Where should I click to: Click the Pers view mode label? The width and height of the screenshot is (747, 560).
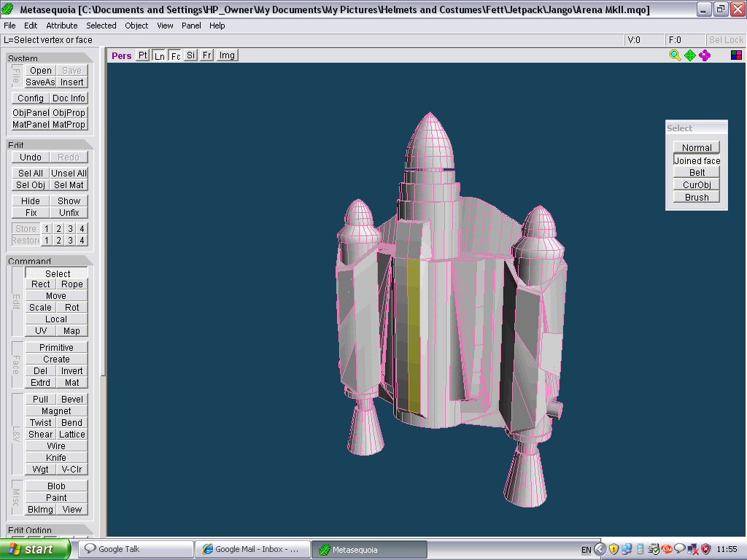pyautogui.click(x=122, y=55)
